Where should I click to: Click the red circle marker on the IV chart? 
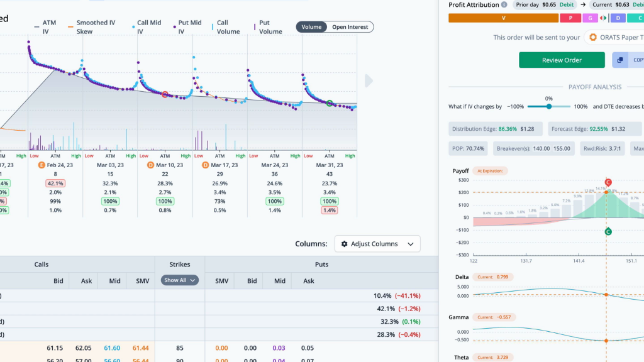click(x=165, y=95)
